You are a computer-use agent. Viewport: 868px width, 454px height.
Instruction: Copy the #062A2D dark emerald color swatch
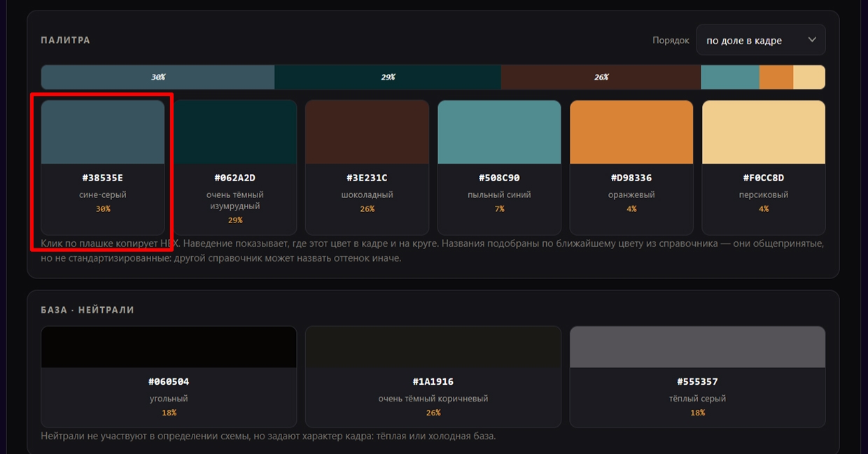click(x=235, y=167)
